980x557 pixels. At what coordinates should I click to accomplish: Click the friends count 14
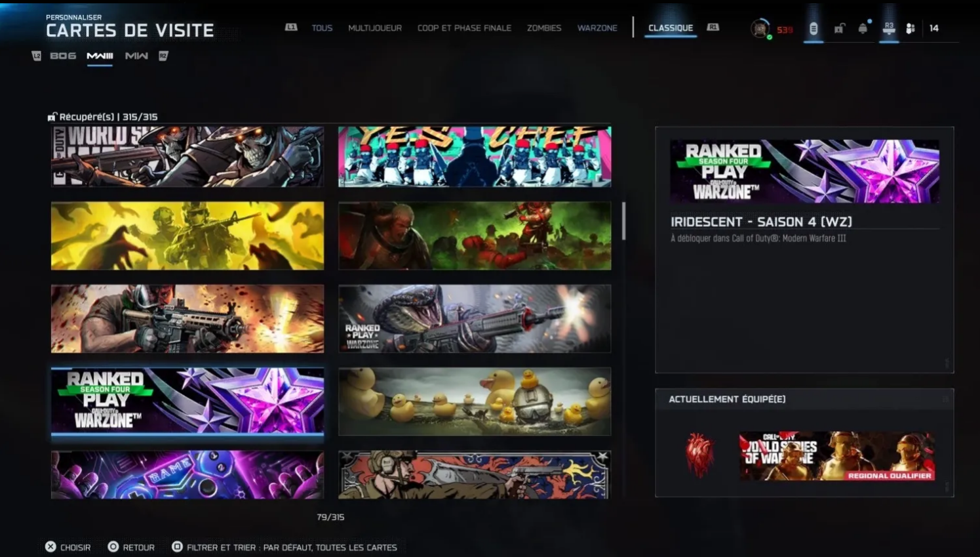(x=934, y=28)
